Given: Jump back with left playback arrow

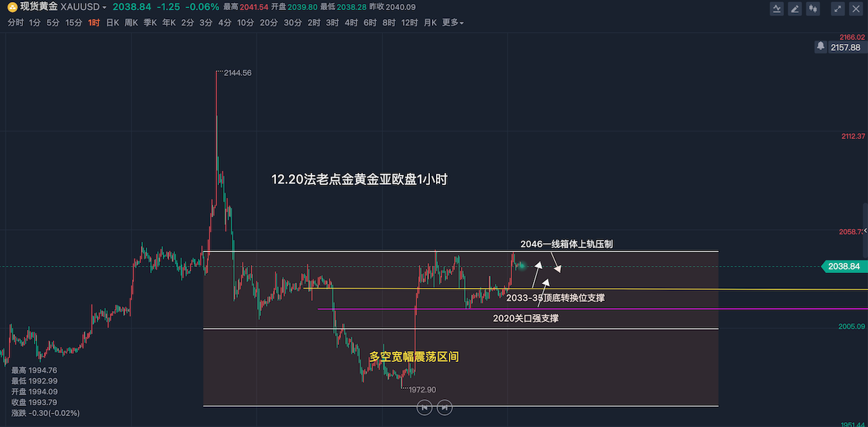Looking at the screenshot, I should (x=424, y=407).
